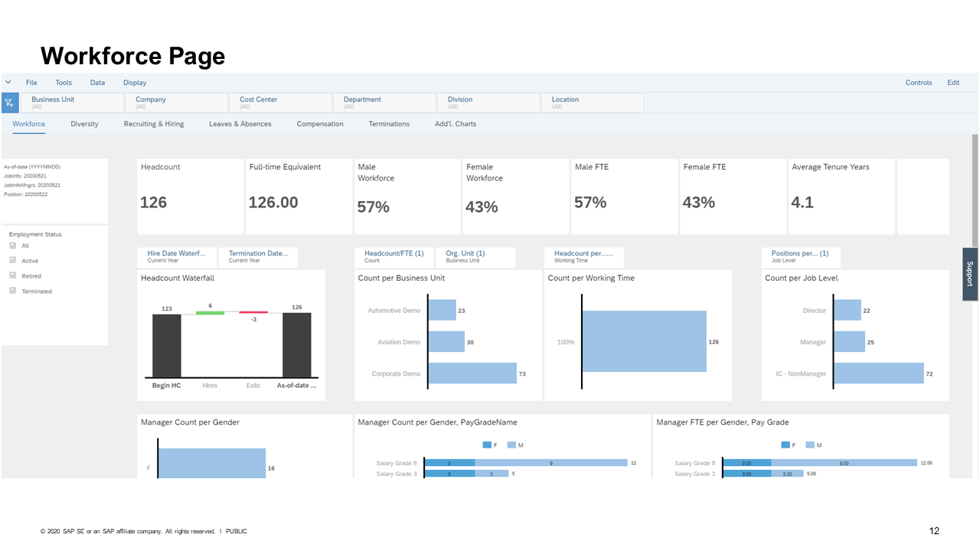Switch to the Diversity tab
The image size is (980, 551).
click(x=84, y=123)
